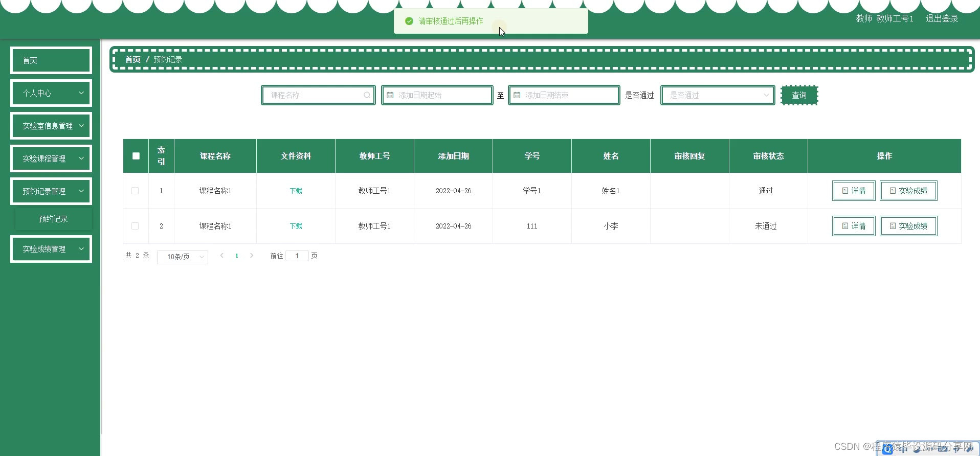Open the 10条/页 page size dropdown
This screenshot has width=980, height=456.
click(183, 257)
